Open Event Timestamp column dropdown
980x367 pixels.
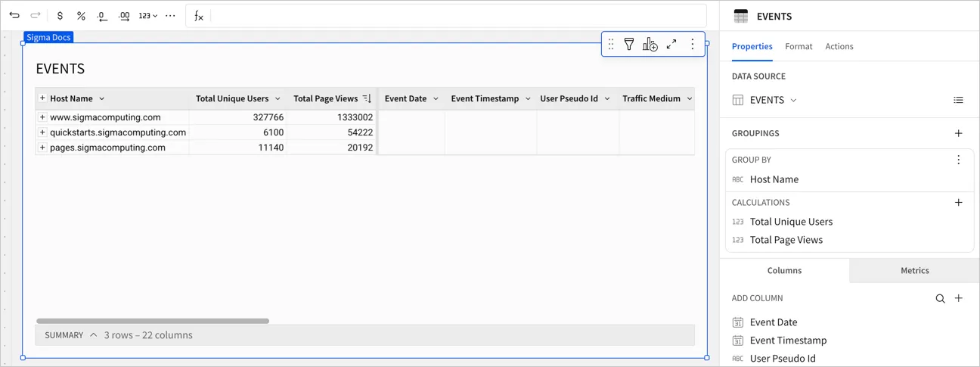pos(528,99)
